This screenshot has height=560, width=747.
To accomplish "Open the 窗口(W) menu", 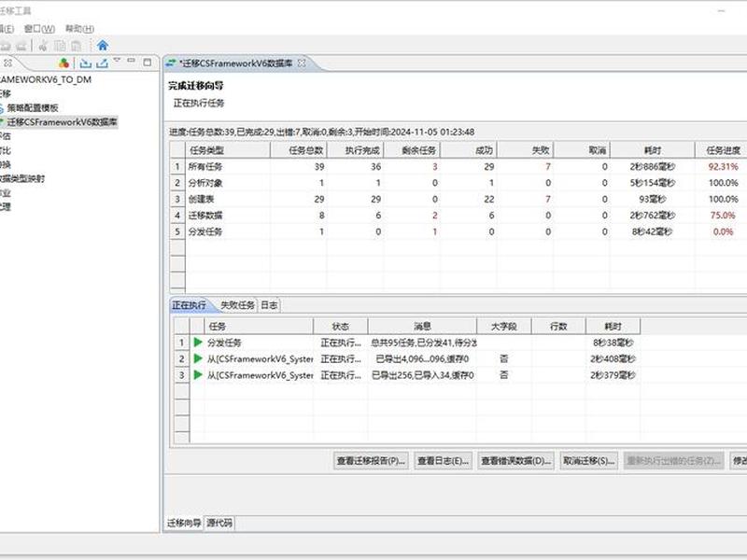I will [39, 29].
